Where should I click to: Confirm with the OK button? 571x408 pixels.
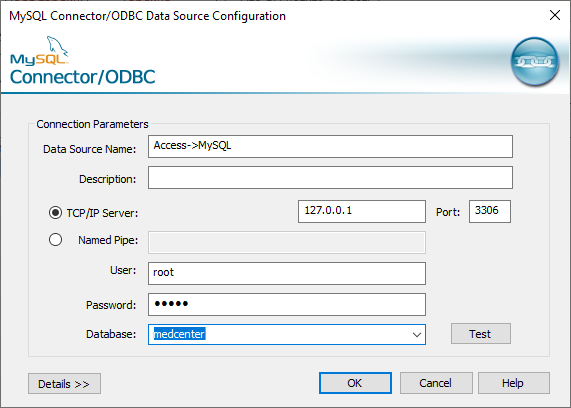[x=355, y=383]
